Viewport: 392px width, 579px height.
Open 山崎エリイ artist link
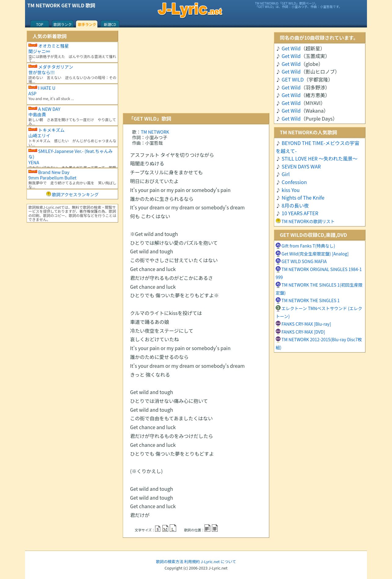point(39,136)
